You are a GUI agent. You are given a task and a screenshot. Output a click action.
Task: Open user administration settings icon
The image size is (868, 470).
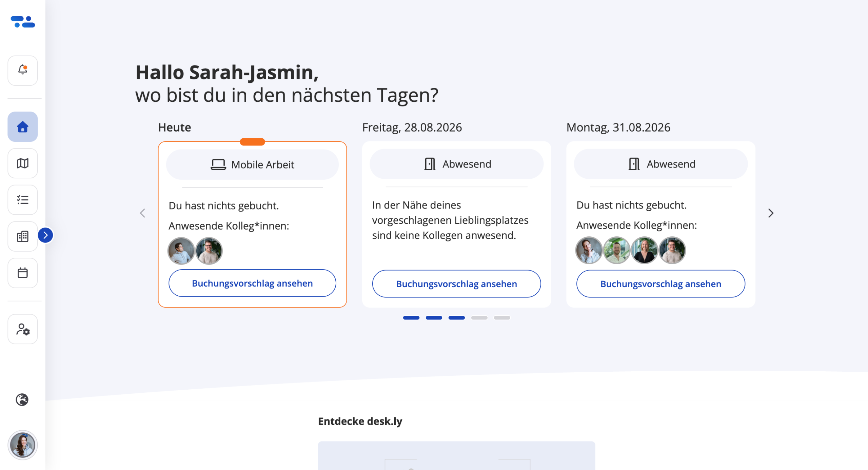[23, 329]
